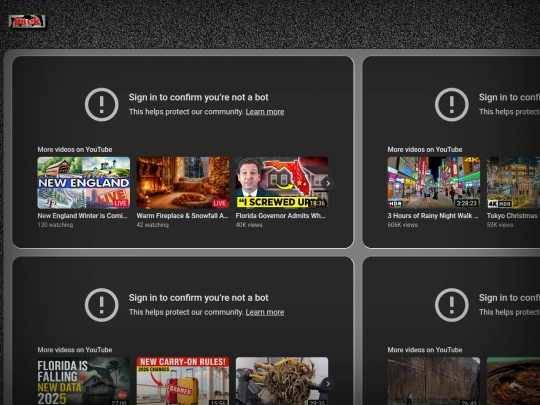
Task: Open Learn more link in top-left panel
Action: click(x=264, y=112)
